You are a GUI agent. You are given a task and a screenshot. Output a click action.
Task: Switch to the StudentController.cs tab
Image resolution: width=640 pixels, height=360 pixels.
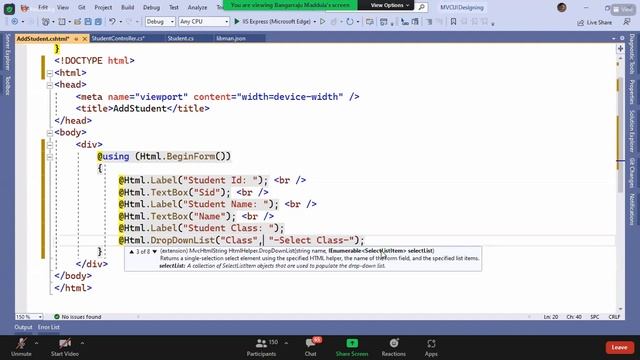click(118, 38)
